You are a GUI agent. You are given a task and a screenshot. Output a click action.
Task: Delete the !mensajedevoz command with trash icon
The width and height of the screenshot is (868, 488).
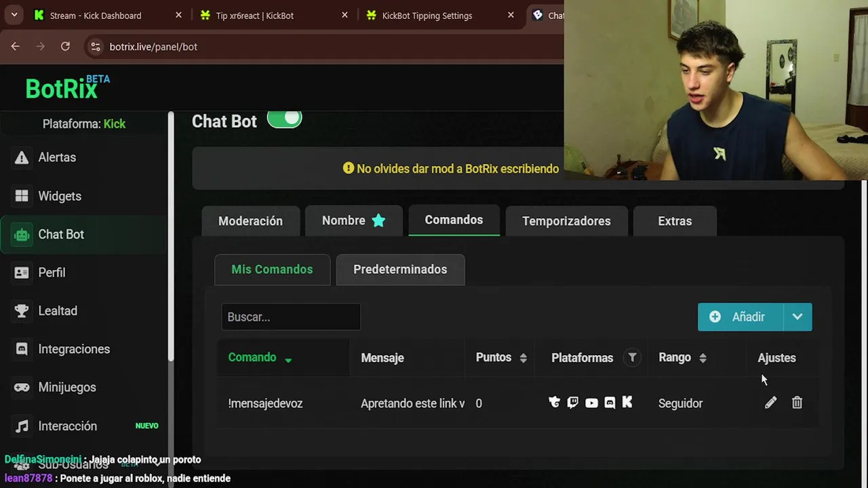point(797,403)
